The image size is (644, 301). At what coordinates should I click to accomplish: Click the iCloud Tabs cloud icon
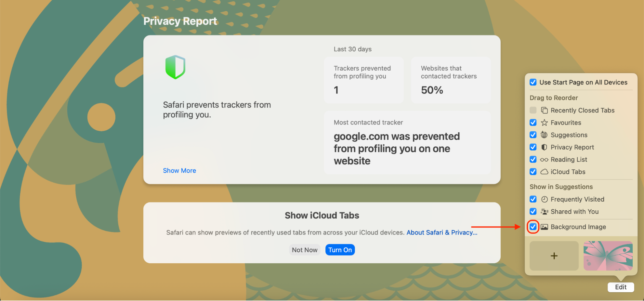pos(544,172)
